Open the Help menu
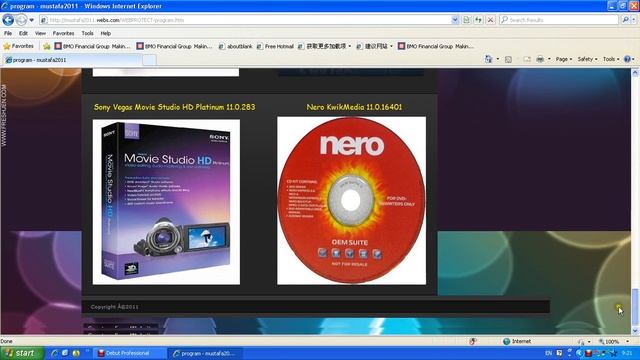The height and width of the screenshot is (360, 640). (x=106, y=33)
